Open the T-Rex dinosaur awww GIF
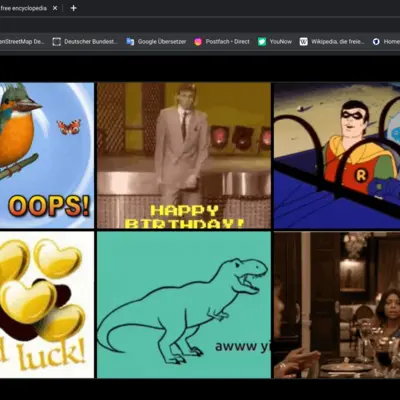 click(x=184, y=305)
